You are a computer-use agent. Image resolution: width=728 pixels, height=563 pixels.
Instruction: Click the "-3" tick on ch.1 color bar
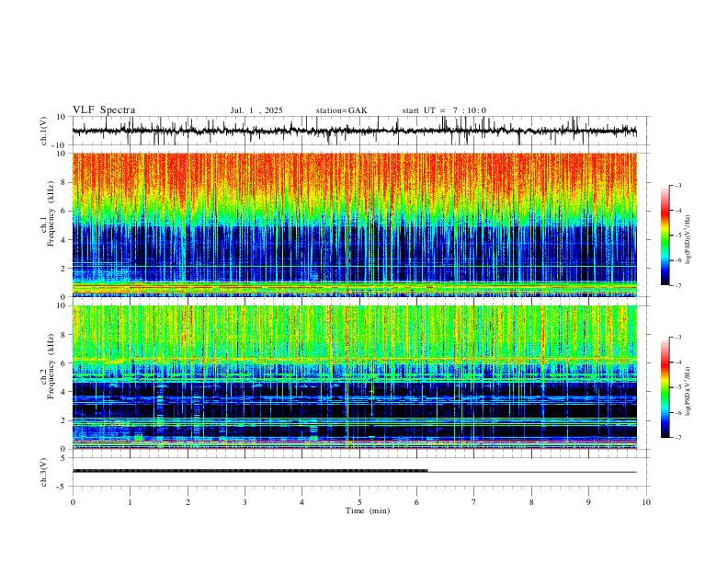[677, 185]
